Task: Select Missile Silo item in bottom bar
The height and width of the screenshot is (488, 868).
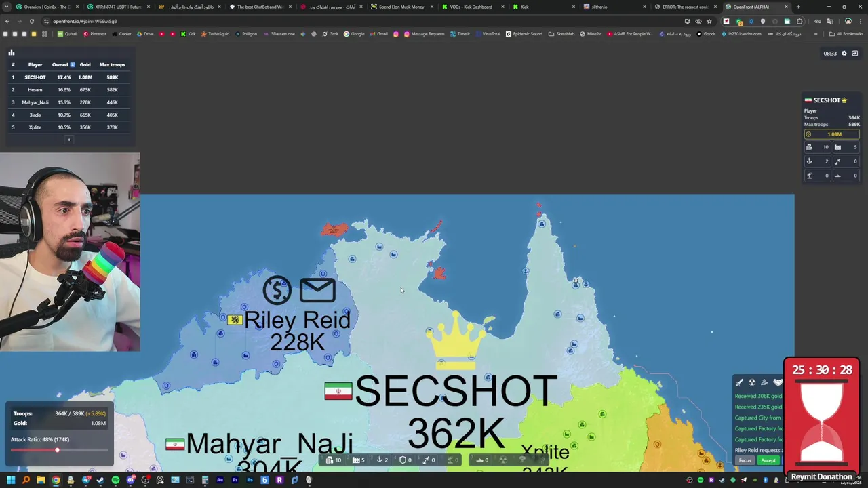Action: (x=429, y=460)
